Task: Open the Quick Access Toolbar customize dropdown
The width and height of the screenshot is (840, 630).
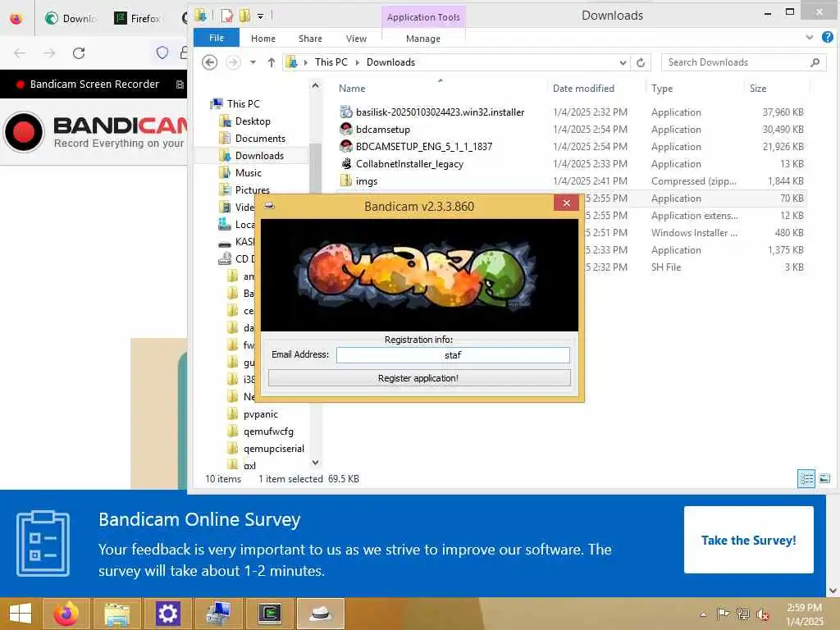Action: [260, 16]
